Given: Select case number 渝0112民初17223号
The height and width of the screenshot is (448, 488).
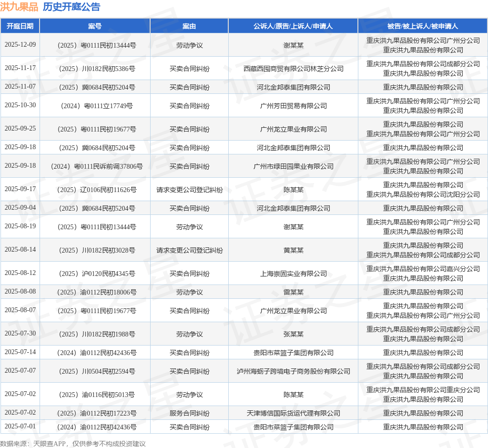Looking at the screenshot, I should (x=97, y=414).
